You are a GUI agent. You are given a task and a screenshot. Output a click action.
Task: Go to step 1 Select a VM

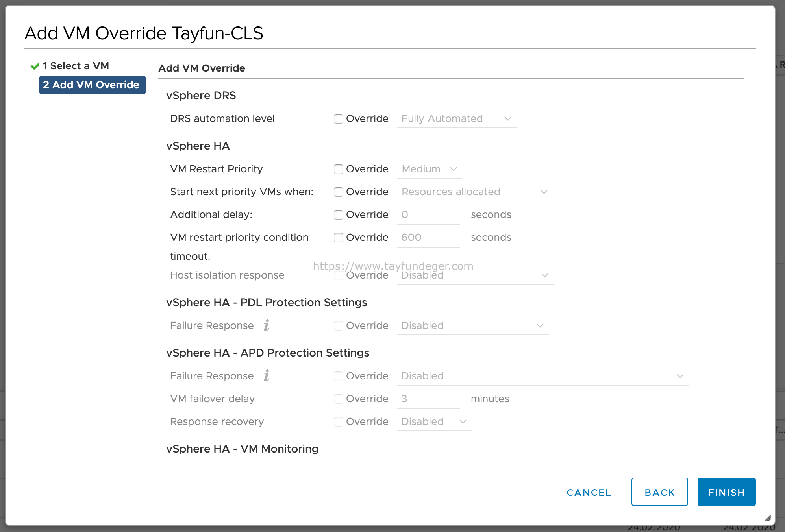(76, 66)
